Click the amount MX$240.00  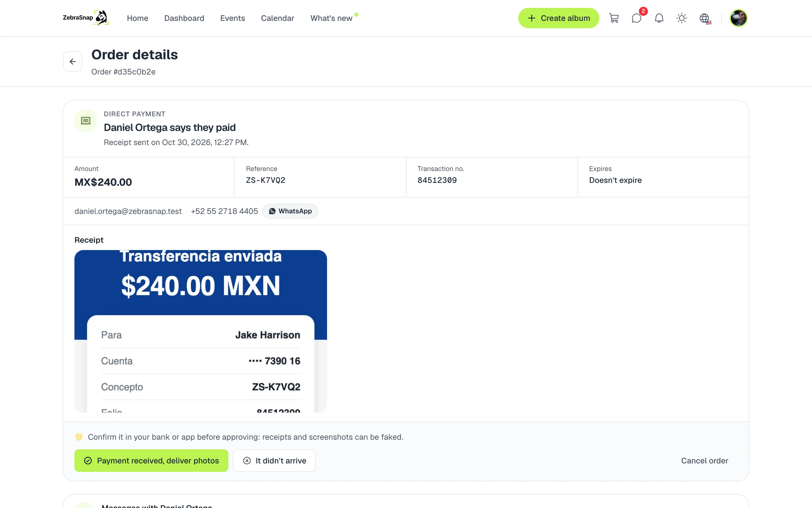pyautogui.click(x=103, y=182)
